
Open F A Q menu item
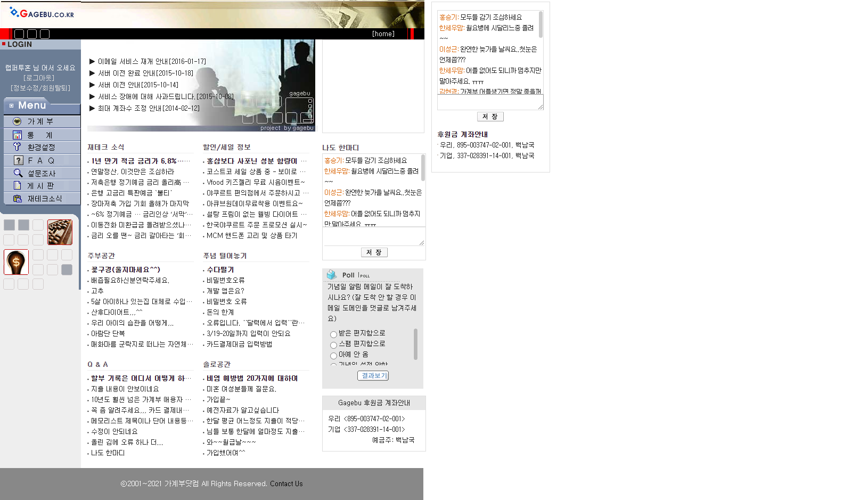(41, 160)
